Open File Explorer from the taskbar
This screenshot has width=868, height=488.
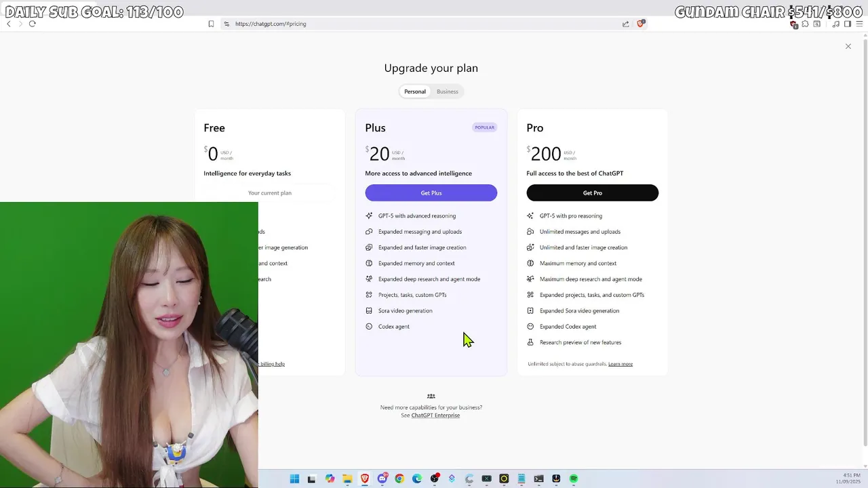click(x=347, y=479)
